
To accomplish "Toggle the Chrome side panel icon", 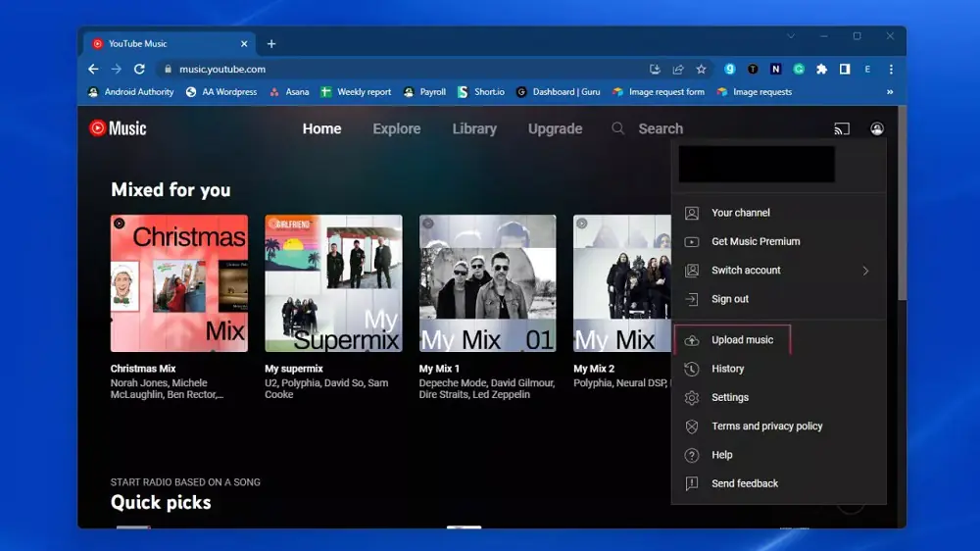I will click(844, 70).
